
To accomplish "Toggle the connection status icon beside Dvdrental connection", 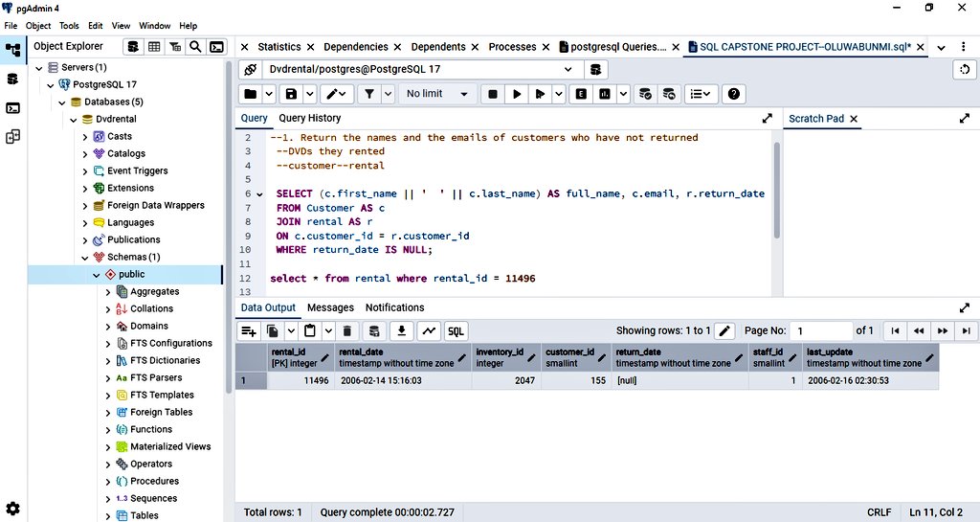I will click(x=250, y=69).
